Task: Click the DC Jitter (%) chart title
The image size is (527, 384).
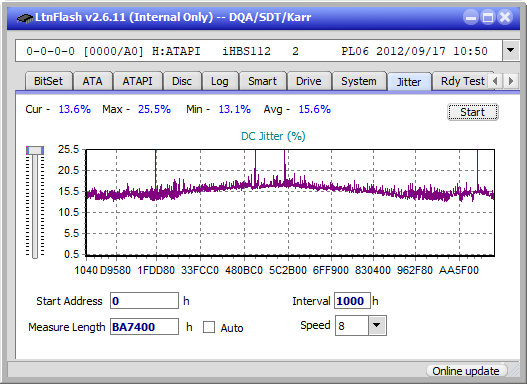Action: pyautogui.click(x=273, y=136)
